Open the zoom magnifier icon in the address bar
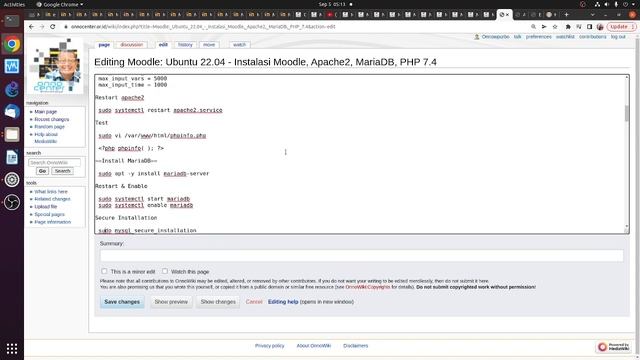 533,27
